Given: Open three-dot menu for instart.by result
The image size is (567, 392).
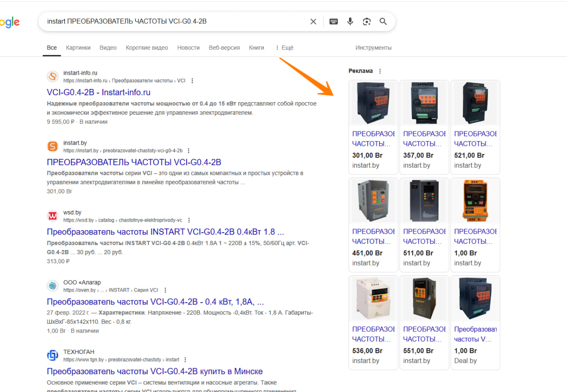Looking at the screenshot, I should [189, 151].
